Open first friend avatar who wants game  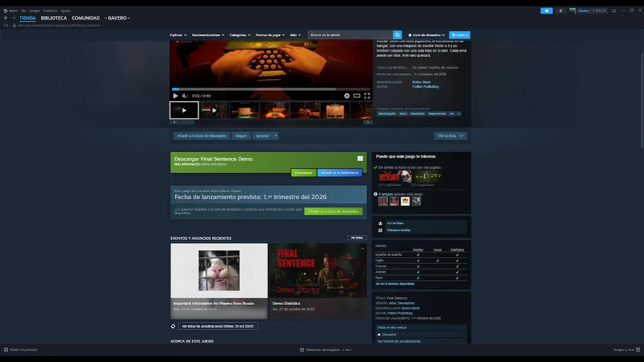pos(383,201)
